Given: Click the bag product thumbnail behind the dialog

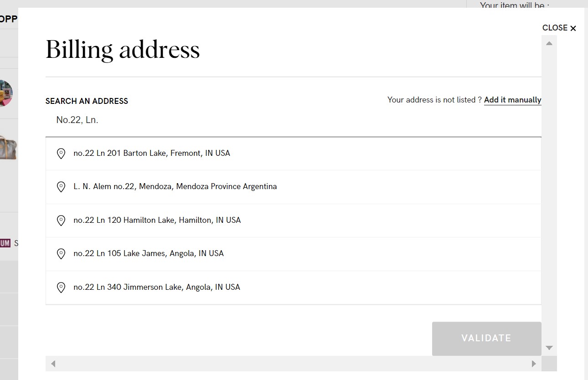Looking at the screenshot, I should [8, 148].
